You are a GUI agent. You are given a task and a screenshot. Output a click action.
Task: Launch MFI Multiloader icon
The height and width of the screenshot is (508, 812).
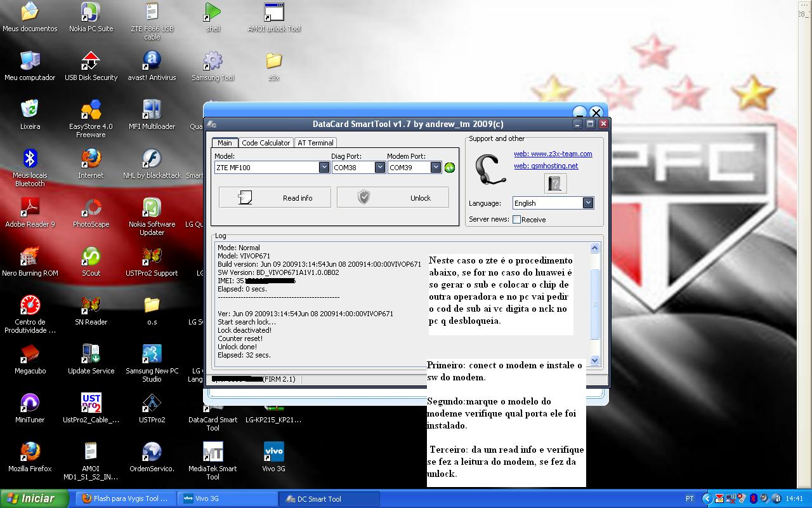click(152, 115)
